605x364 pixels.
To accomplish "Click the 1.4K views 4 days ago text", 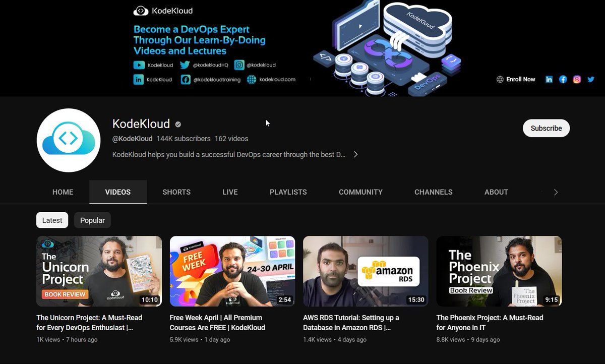I will 336,340.
